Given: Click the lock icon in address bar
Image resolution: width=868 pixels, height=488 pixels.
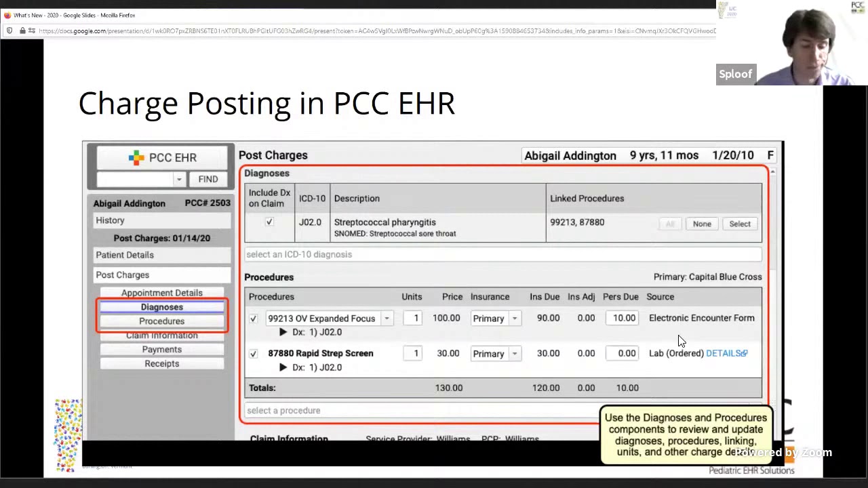Looking at the screenshot, I should [x=22, y=30].
